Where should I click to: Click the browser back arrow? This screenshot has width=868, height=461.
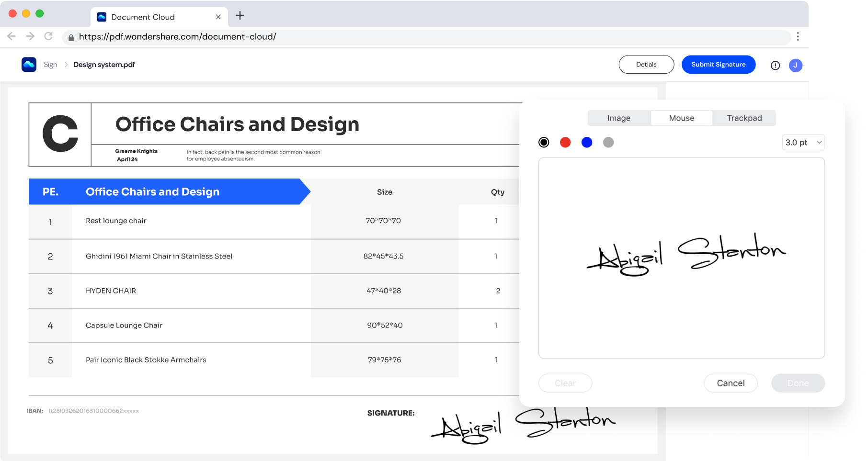tap(11, 36)
